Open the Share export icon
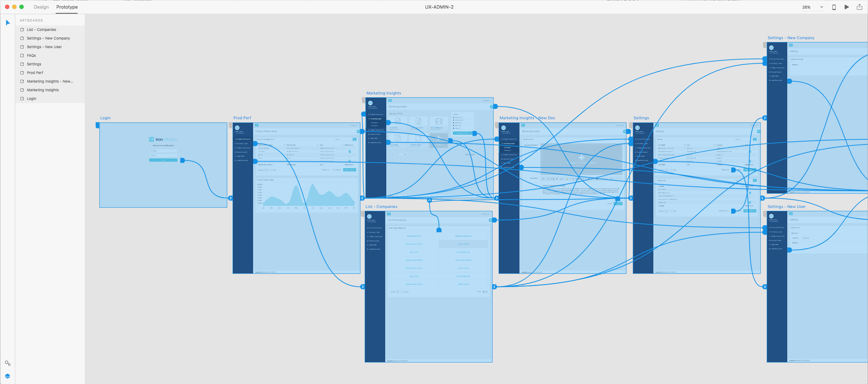The height and width of the screenshot is (384, 868). (x=859, y=7)
